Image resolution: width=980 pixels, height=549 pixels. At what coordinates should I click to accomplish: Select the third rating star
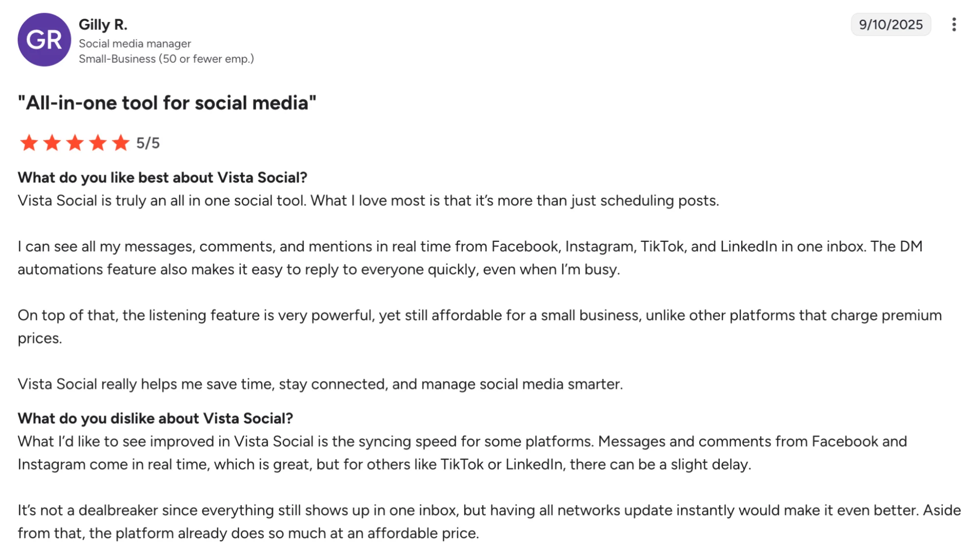pos(76,143)
